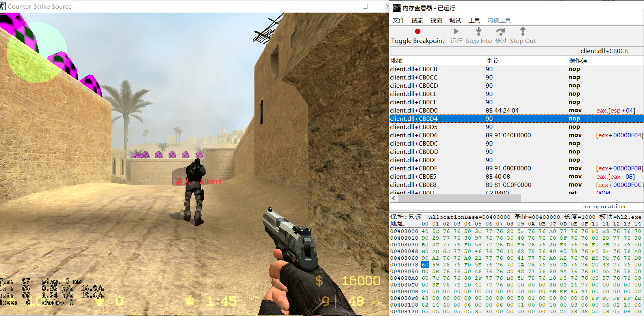Click the Counter-Strike Source title bar icon
Screen dimensions: 644x316
[x=3, y=6]
